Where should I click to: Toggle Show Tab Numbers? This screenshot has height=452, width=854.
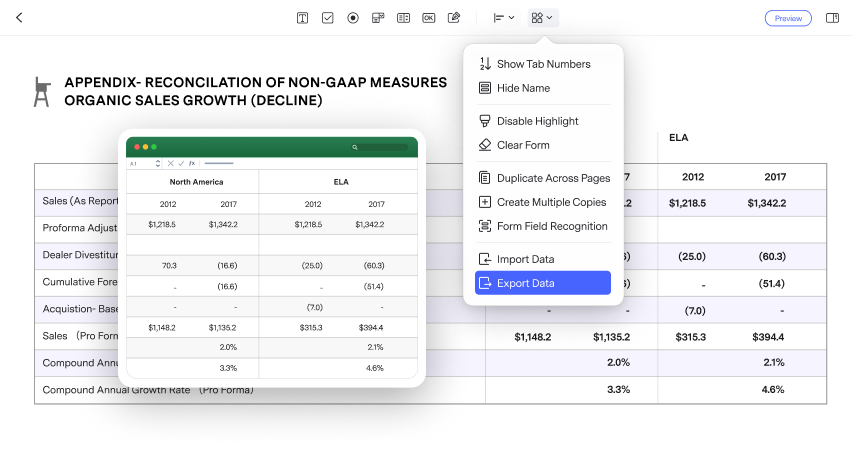click(543, 64)
